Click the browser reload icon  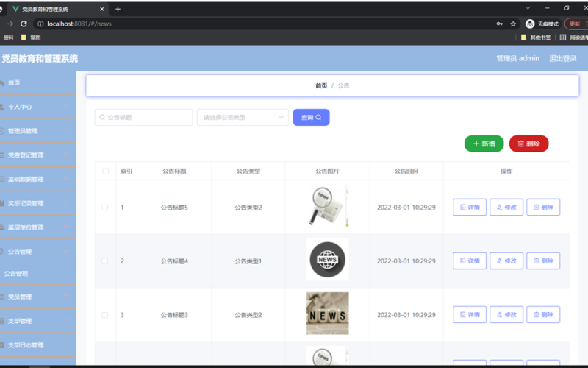(x=24, y=24)
